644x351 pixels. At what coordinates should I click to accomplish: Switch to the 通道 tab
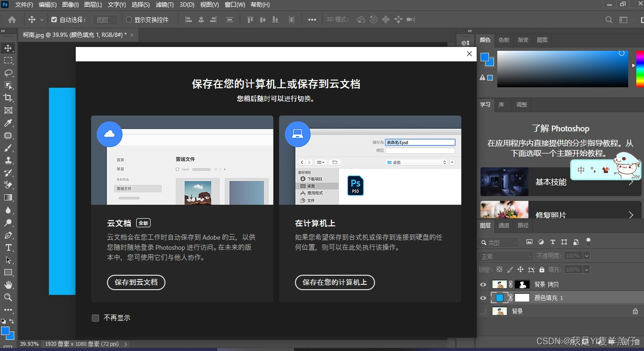pyautogui.click(x=504, y=225)
